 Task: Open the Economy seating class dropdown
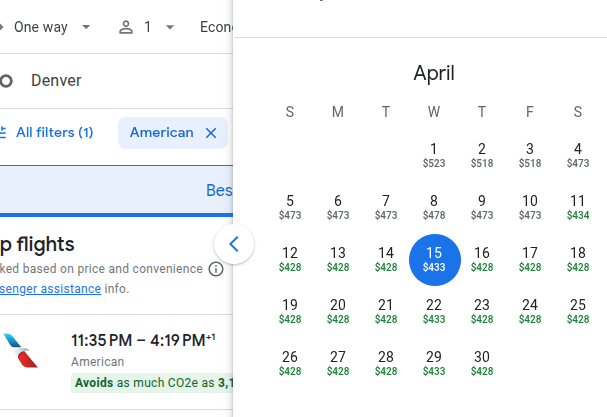(215, 27)
